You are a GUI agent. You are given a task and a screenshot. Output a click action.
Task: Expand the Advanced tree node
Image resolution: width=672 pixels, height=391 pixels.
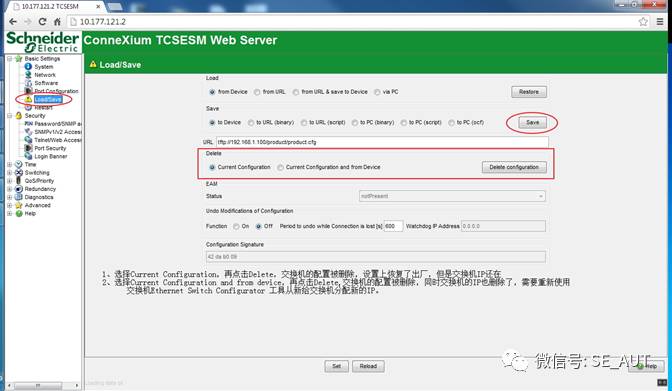[9, 205]
